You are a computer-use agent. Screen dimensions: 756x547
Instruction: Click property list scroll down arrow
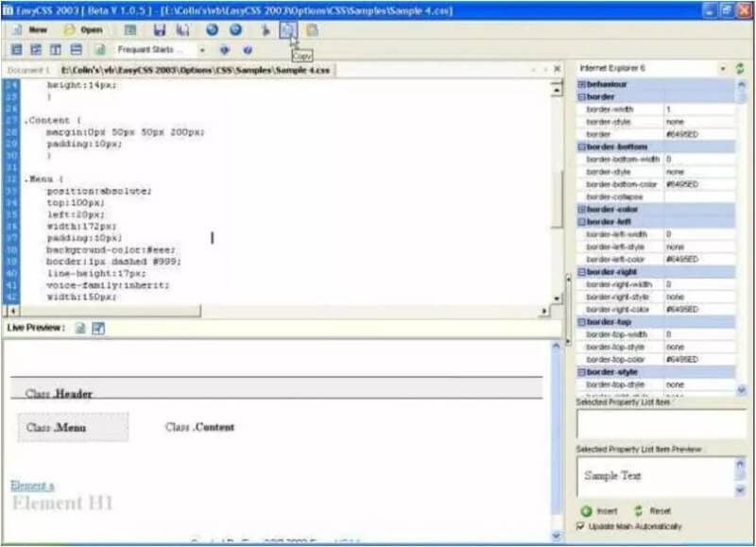click(741, 389)
